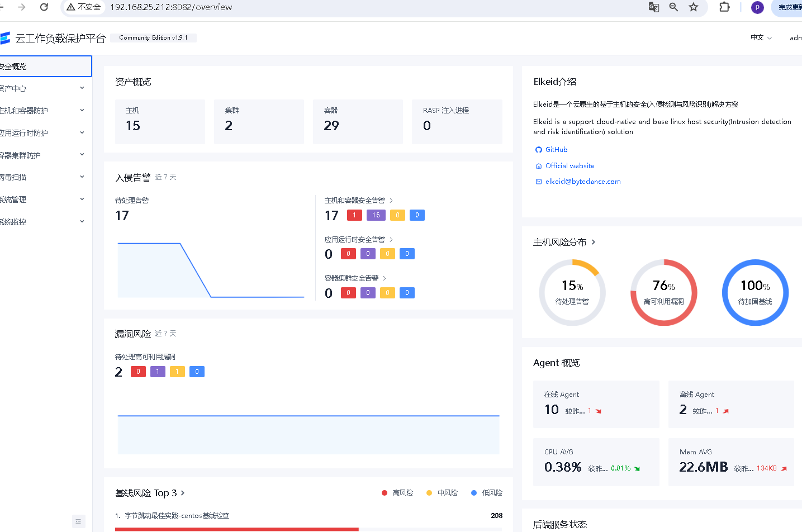Toggle the 低风险 legend item in baseline chart
802x532 pixels.
487,493
